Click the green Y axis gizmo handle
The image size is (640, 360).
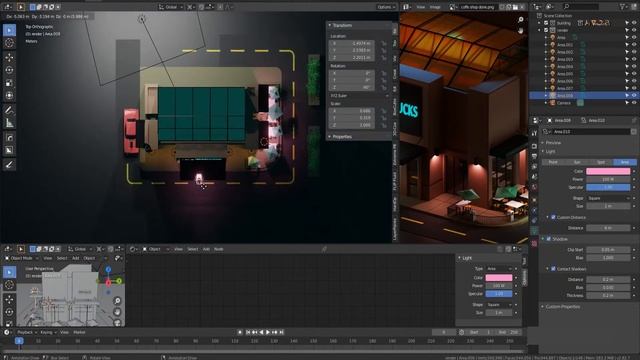(x=119, y=281)
